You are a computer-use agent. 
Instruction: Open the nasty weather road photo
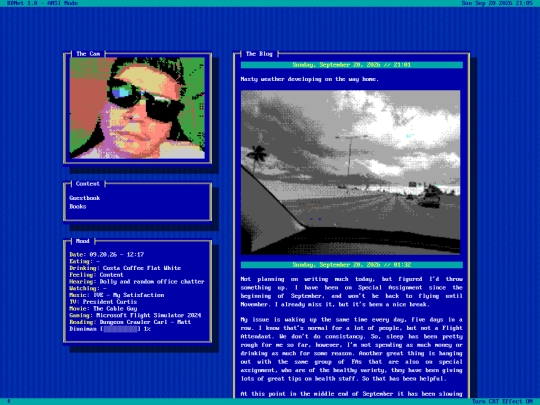click(350, 172)
